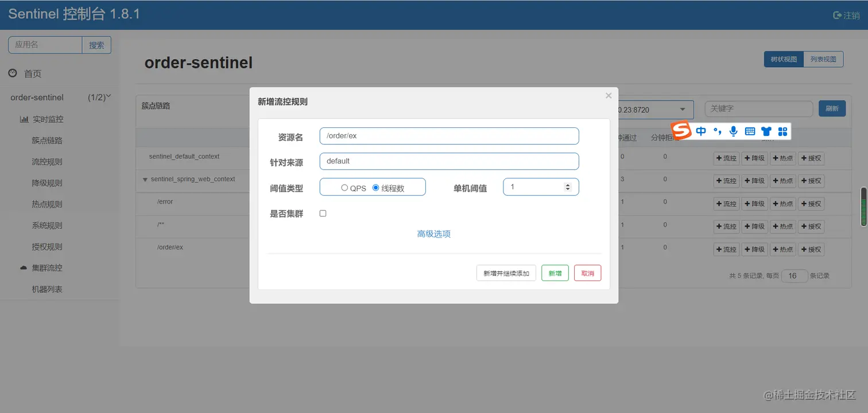Select the 线程数 threshold type radio

pyautogui.click(x=376, y=188)
